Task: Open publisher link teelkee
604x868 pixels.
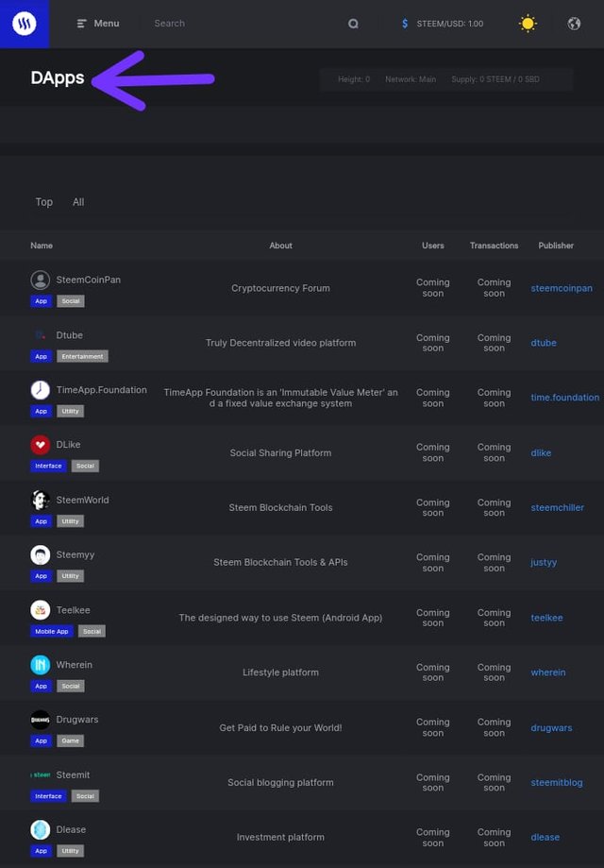Action: pyautogui.click(x=547, y=618)
